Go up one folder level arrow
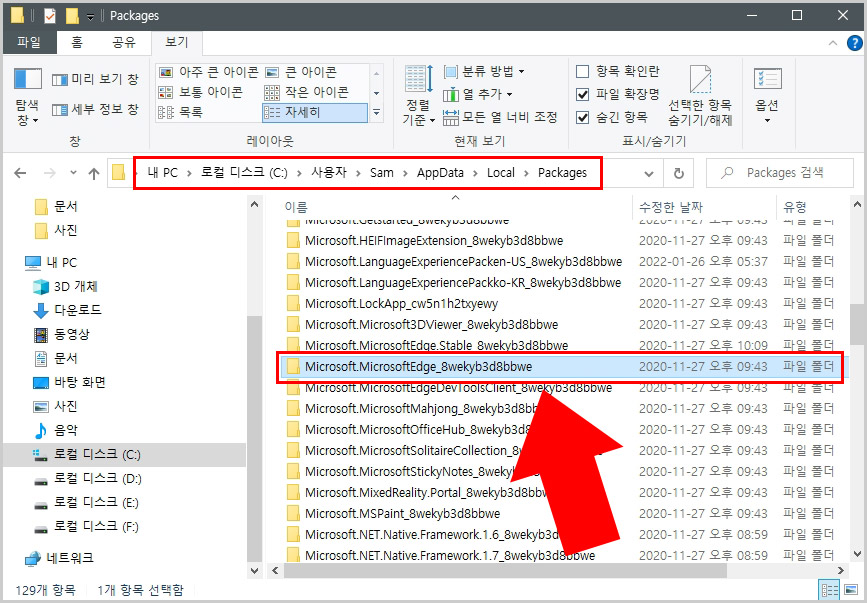 [x=94, y=174]
